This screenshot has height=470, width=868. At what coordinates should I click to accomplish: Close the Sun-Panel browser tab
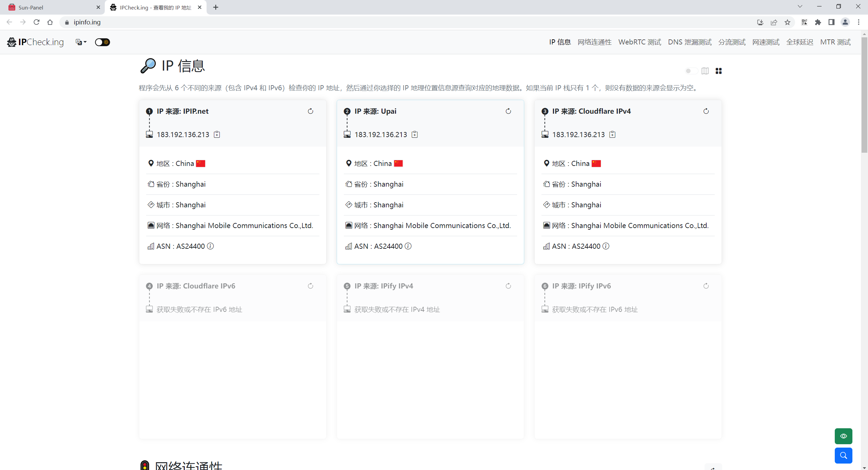pyautogui.click(x=98, y=7)
